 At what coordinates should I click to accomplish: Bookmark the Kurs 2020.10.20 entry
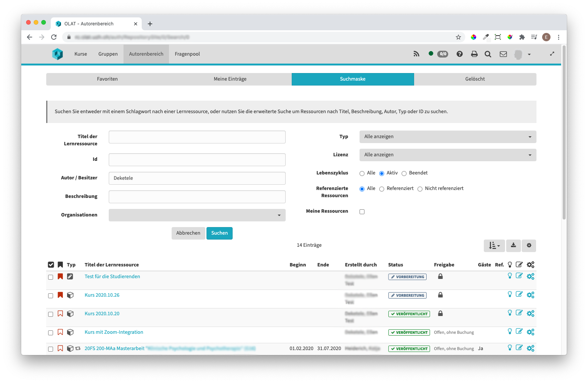tap(60, 314)
